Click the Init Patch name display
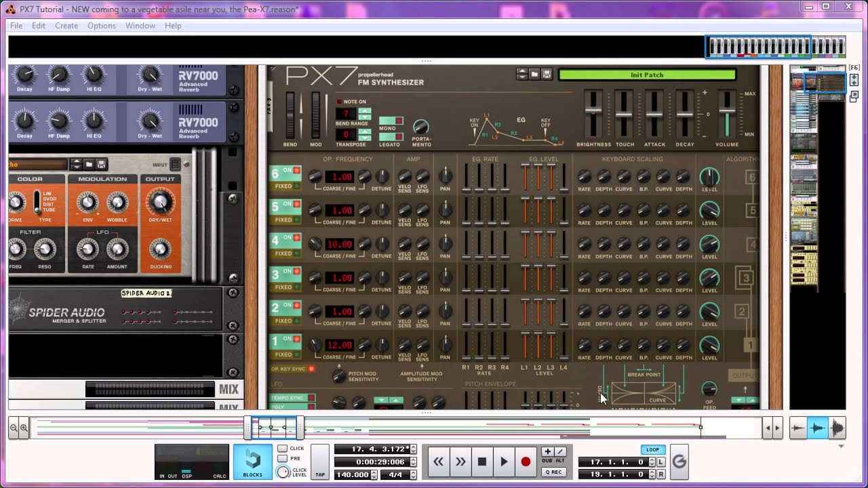The height and width of the screenshot is (488, 868). point(647,75)
